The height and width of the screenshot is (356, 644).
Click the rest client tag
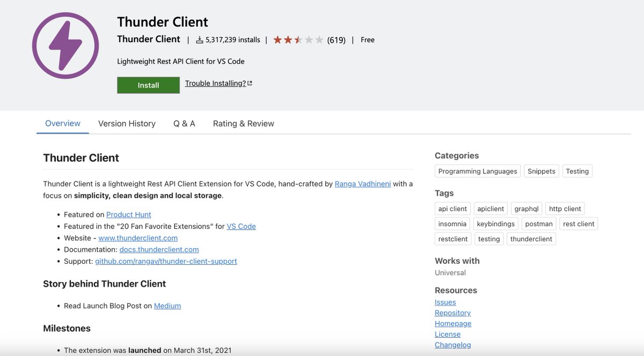coord(579,224)
